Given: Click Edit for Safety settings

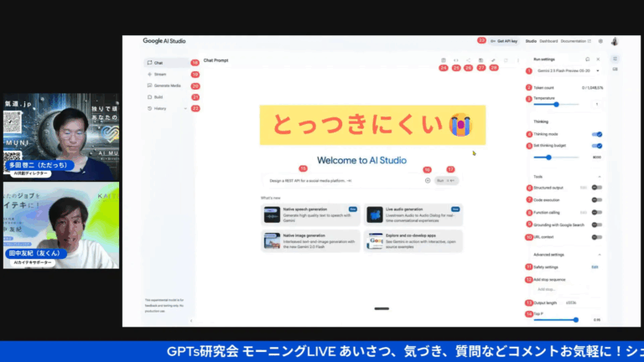Looking at the screenshot, I should (x=595, y=267).
